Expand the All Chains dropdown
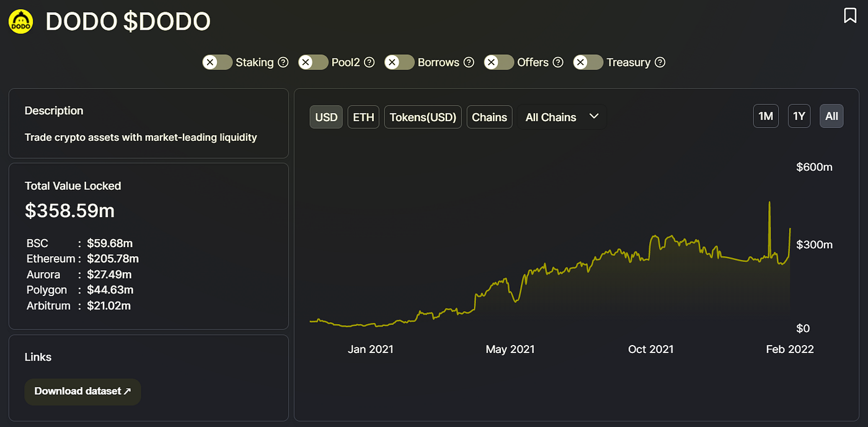 pos(562,117)
